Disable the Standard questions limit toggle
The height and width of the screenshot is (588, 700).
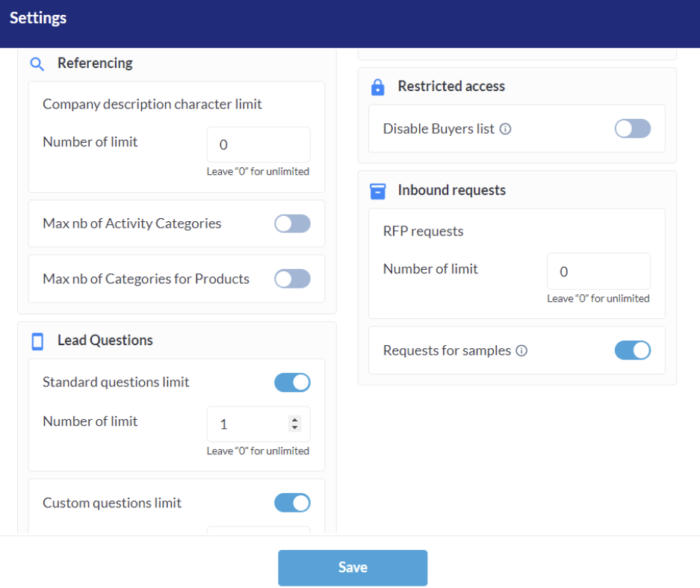point(292,383)
